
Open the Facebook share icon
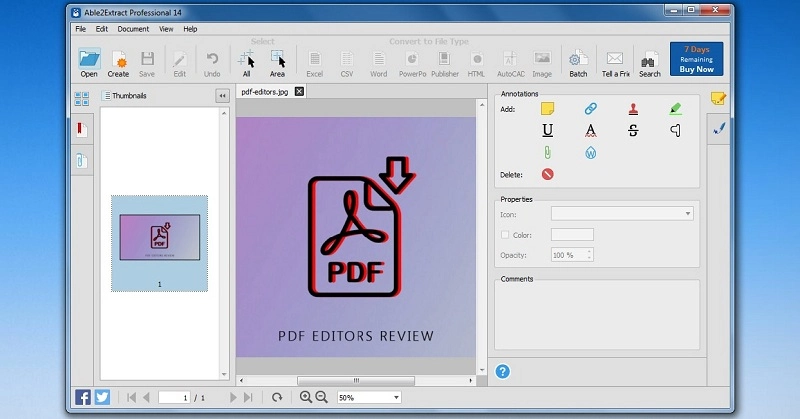83,397
